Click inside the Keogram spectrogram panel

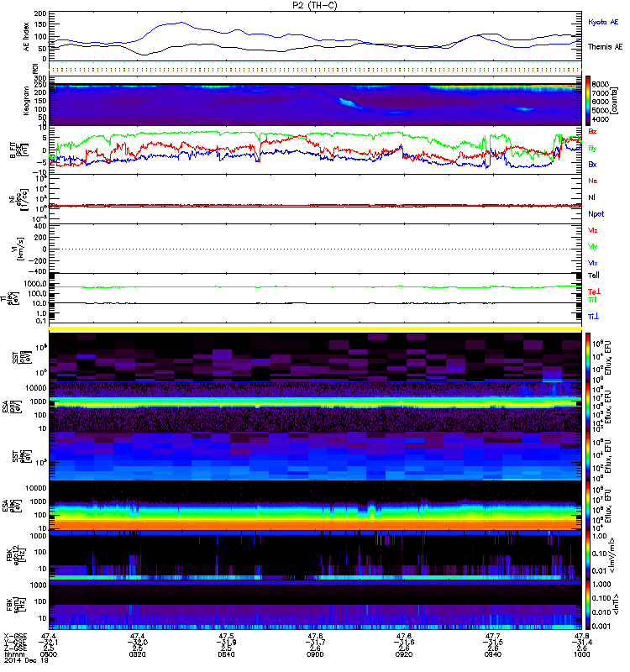315,104
